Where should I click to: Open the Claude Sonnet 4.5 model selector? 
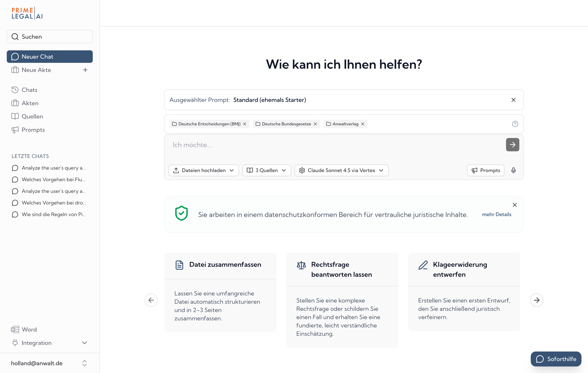341,170
